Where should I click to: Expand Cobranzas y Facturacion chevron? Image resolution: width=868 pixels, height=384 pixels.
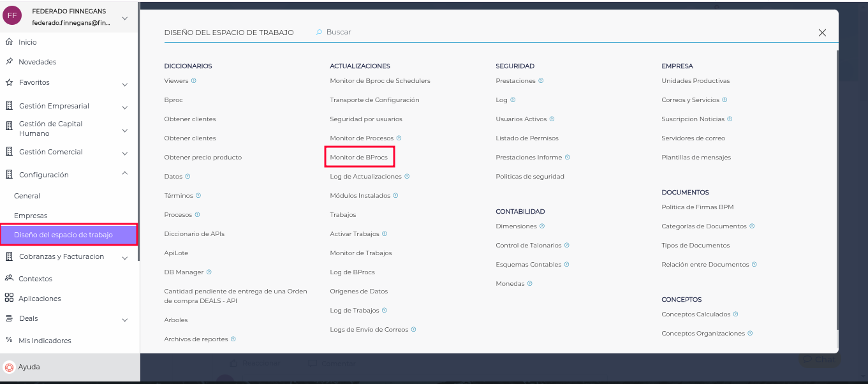pos(125,258)
